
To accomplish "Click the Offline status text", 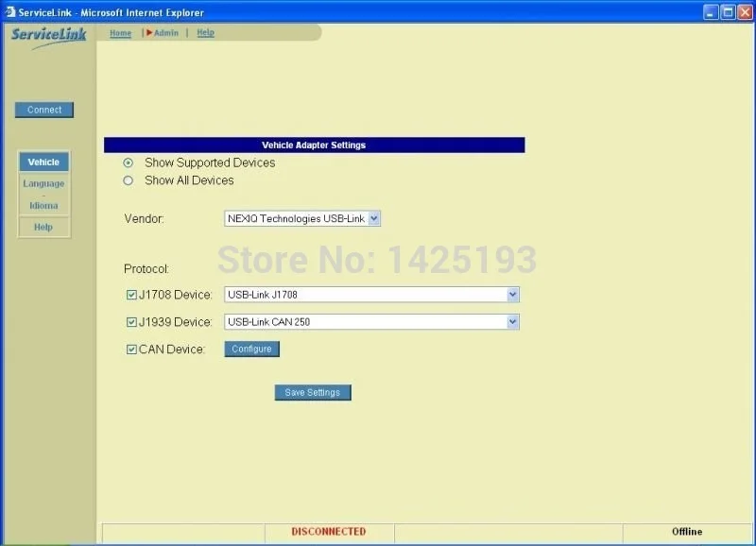I will pyautogui.click(x=687, y=532).
